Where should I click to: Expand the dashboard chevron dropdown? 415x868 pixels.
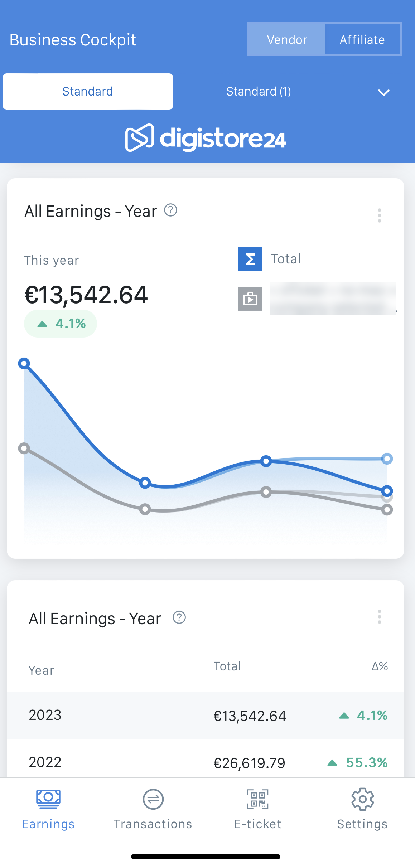click(383, 92)
